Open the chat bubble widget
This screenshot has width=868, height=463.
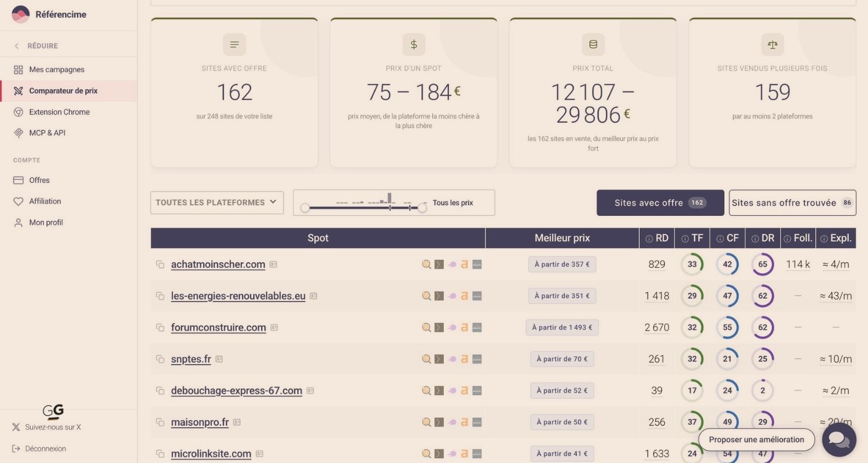[839, 440]
